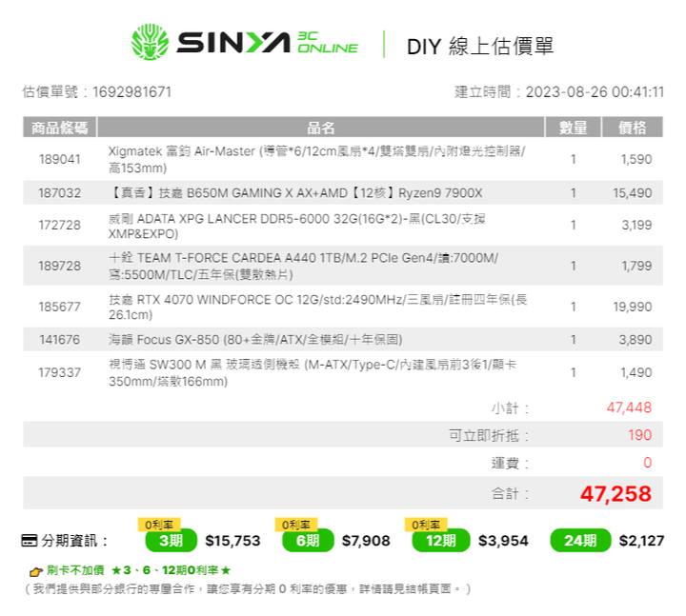The image size is (686, 616).
Task: Click the TEAM T-FORCE CARDEA A440 item
Action: tap(303, 266)
